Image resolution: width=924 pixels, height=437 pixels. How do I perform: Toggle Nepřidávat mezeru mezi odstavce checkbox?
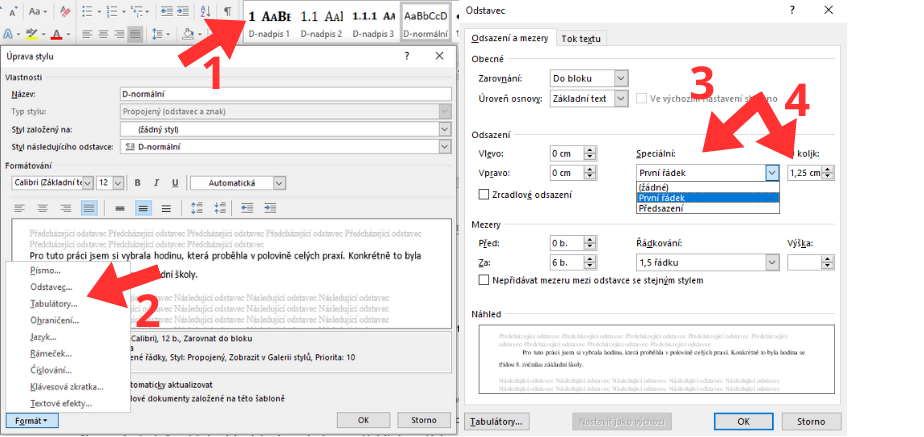pyautogui.click(x=484, y=280)
